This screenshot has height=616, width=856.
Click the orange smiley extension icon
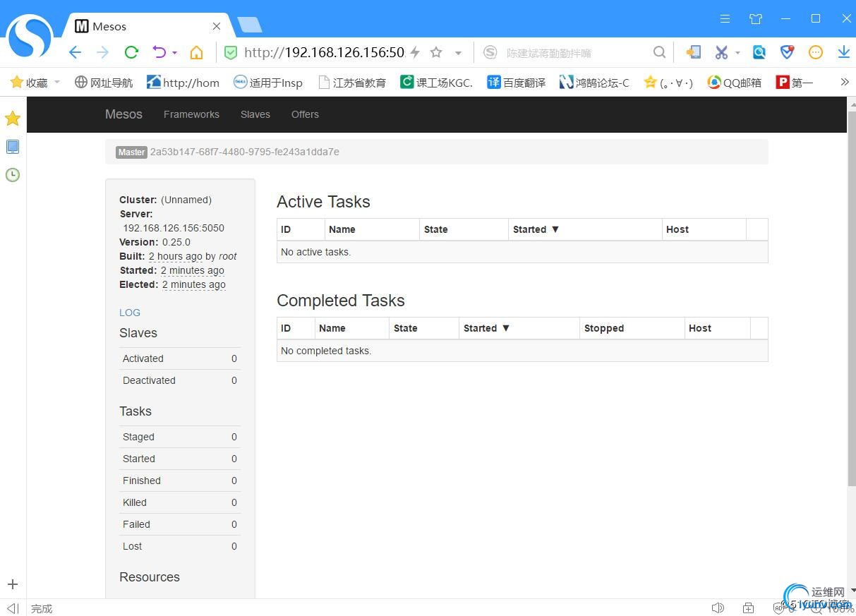pyautogui.click(x=816, y=52)
